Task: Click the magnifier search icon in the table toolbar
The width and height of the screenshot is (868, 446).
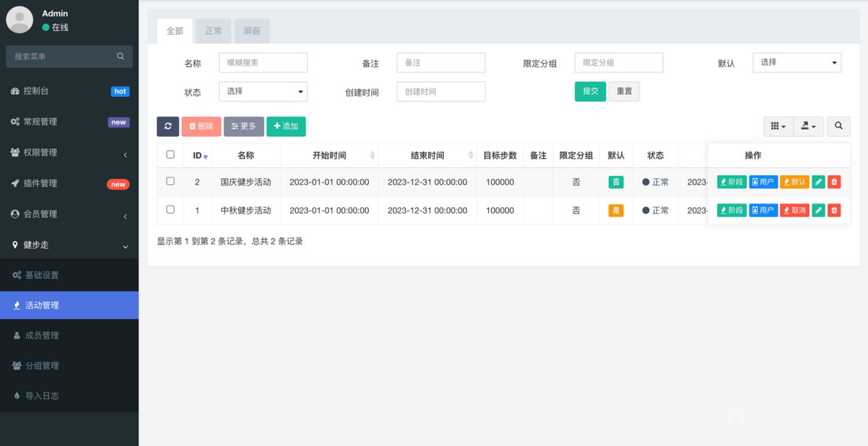Action: click(838, 126)
